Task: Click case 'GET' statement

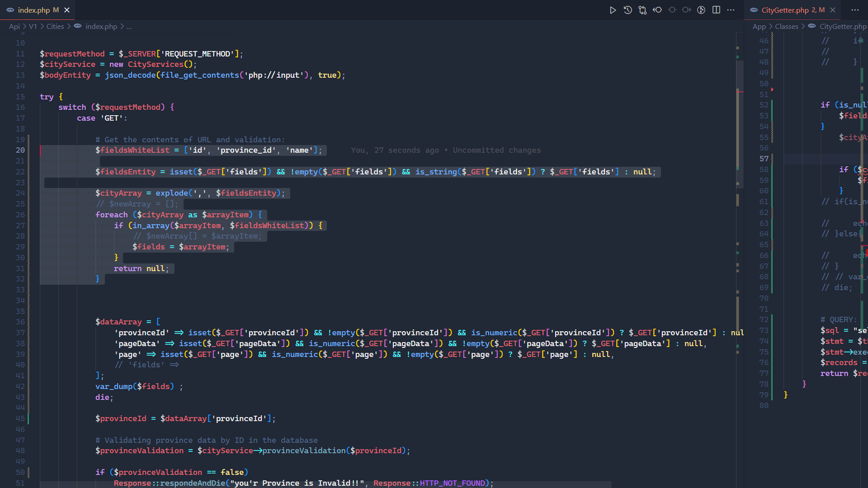Action: pos(102,118)
